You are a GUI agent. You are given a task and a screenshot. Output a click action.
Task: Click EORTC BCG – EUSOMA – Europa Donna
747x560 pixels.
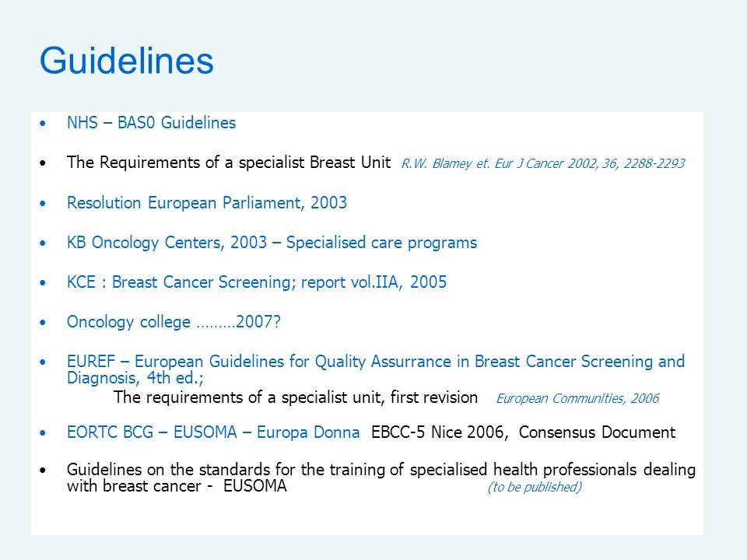pyautogui.click(x=213, y=432)
